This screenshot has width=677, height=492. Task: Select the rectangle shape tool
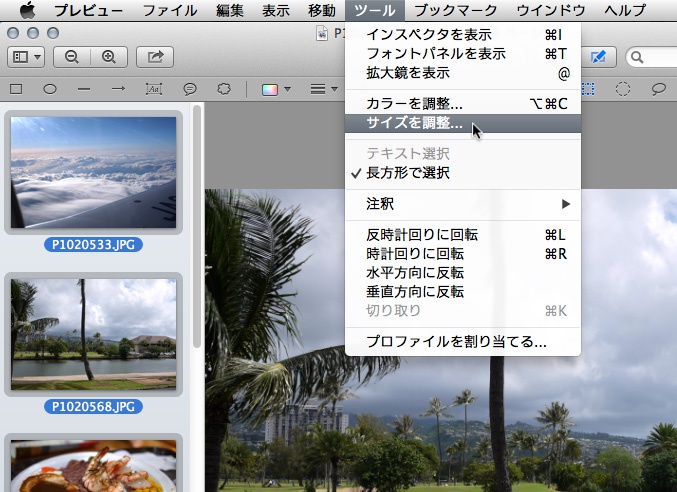16,89
